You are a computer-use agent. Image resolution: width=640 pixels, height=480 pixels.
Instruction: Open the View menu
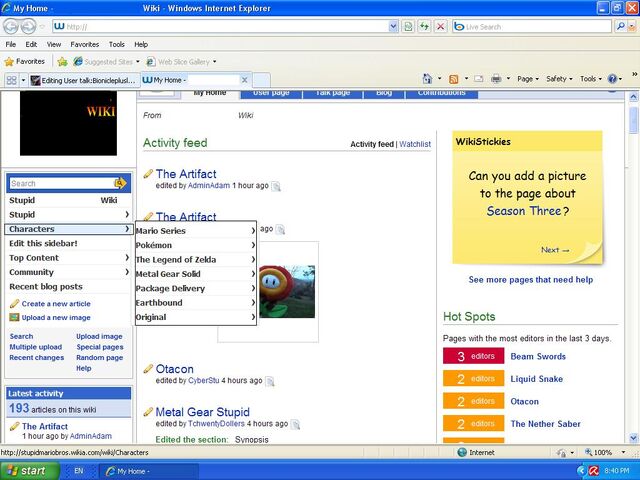click(53, 44)
